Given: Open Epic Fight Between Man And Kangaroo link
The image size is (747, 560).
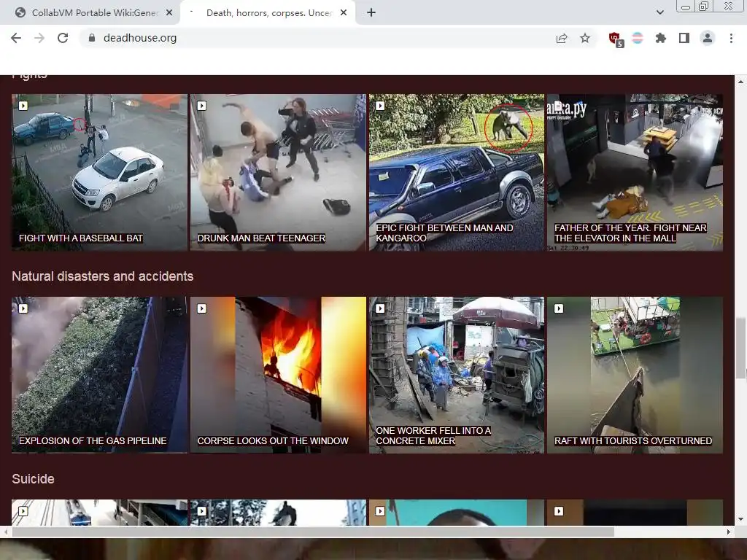Looking at the screenshot, I should pyautogui.click(x=444, y=233).
